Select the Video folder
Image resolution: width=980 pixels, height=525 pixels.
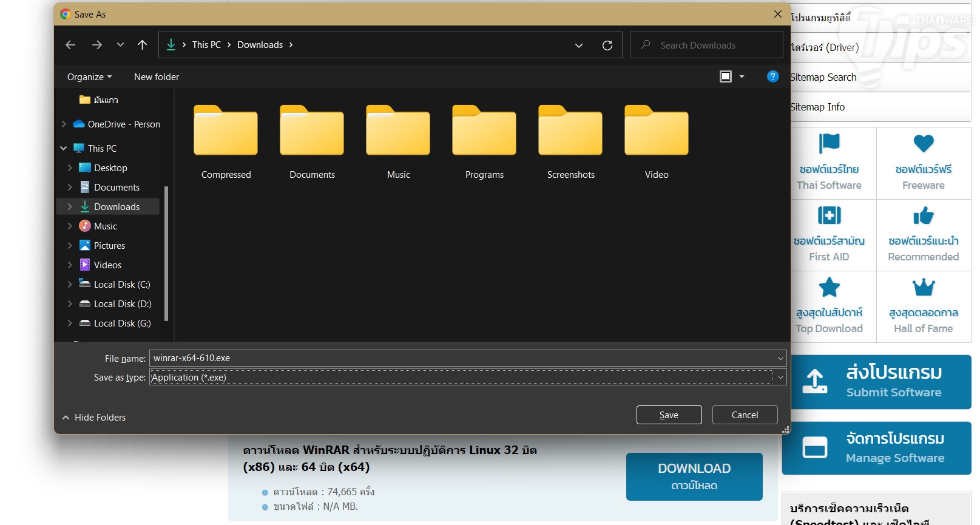[657, 143]
